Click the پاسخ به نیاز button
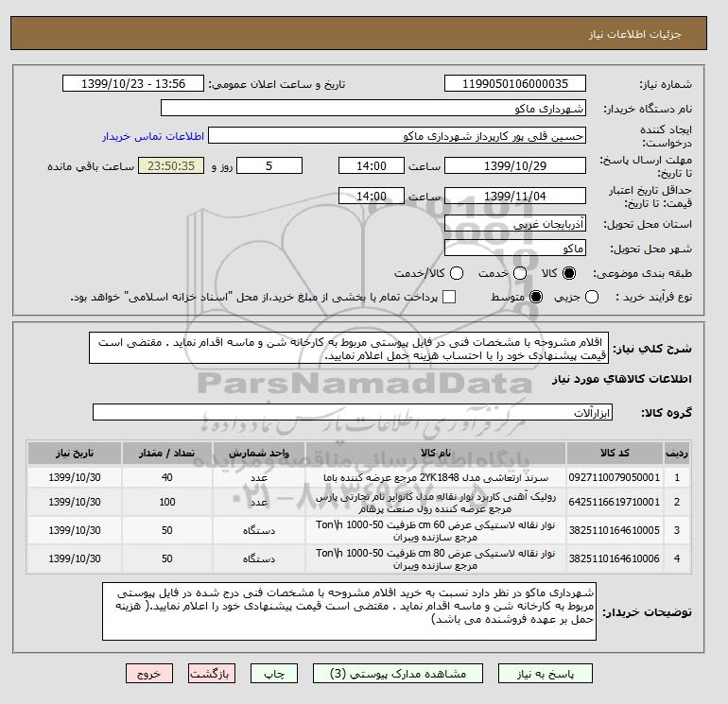 [x=546, y=674]
